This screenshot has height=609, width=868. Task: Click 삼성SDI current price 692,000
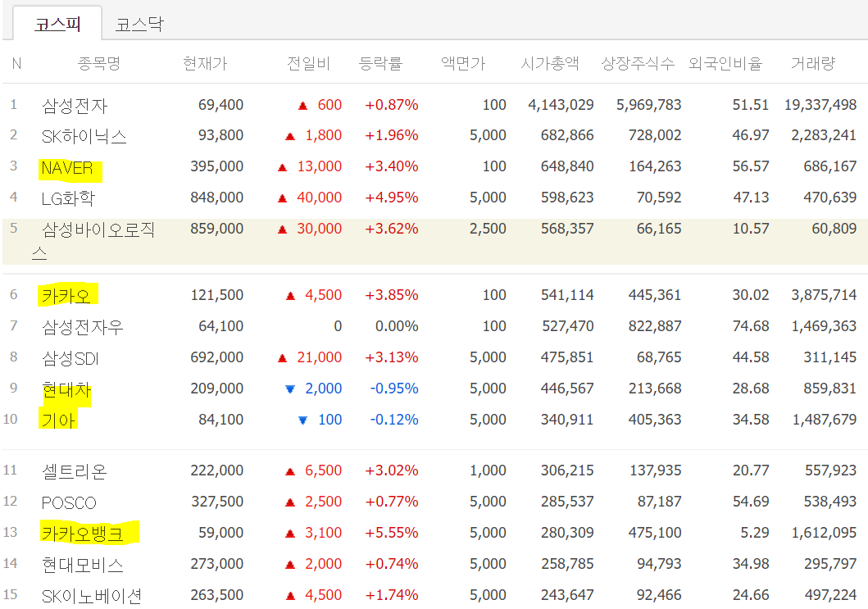(x=217, y=357)
